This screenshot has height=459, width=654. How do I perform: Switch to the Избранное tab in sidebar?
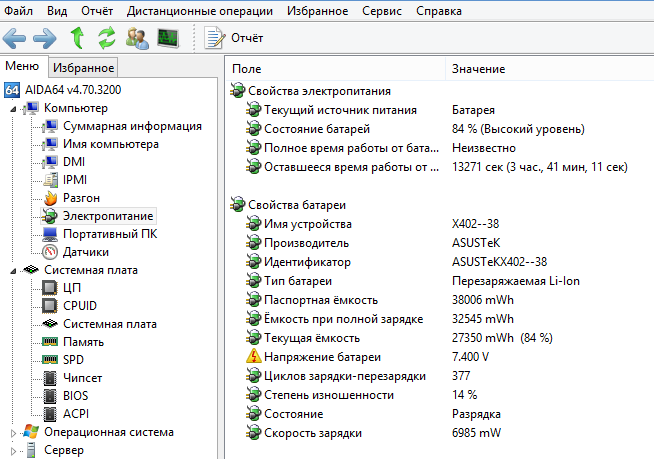click(x=83, y=68)
